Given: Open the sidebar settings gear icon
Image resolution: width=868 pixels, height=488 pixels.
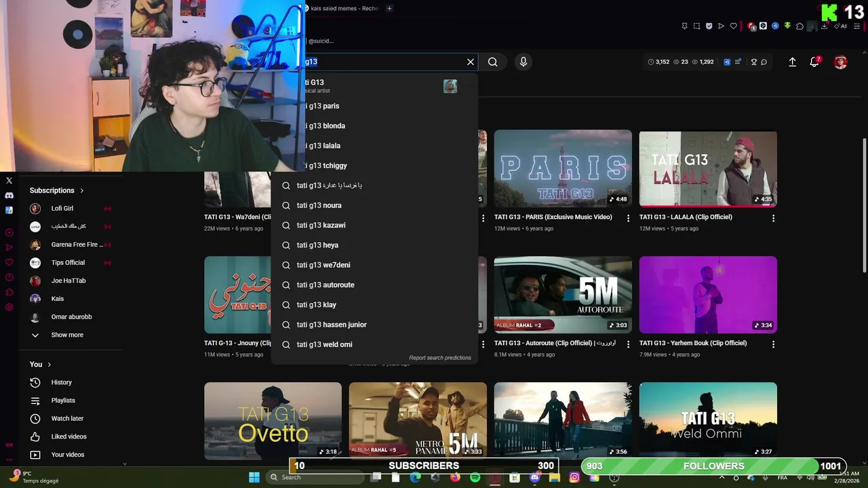Looking at the screenshot, I should pos(9,307).
